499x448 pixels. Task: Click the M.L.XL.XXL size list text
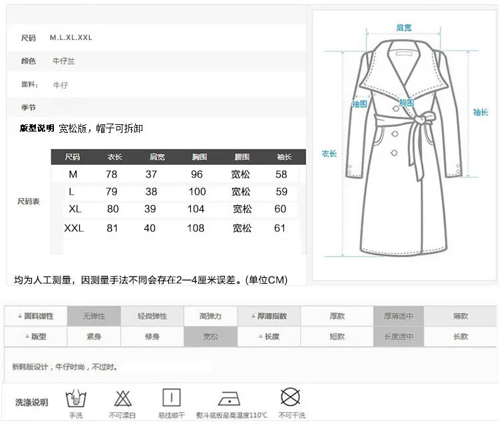(71, 37)
